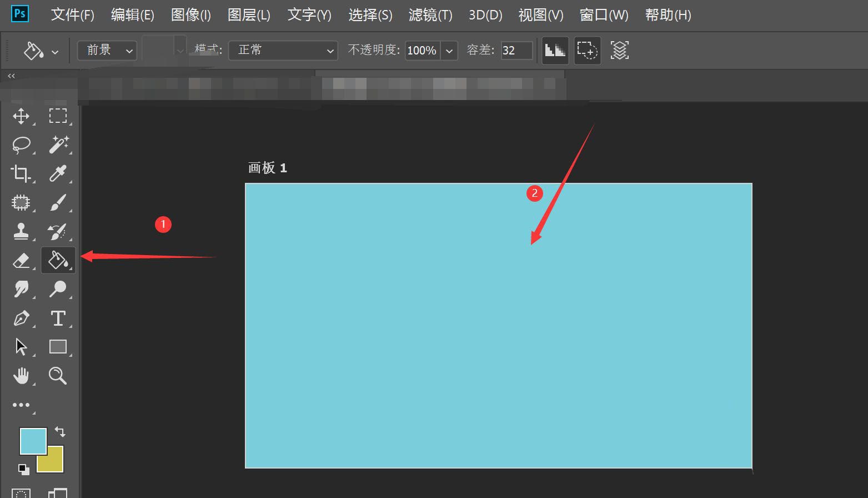
Task: Select the Paint Bucket tool
Action: tap(58, 260)
